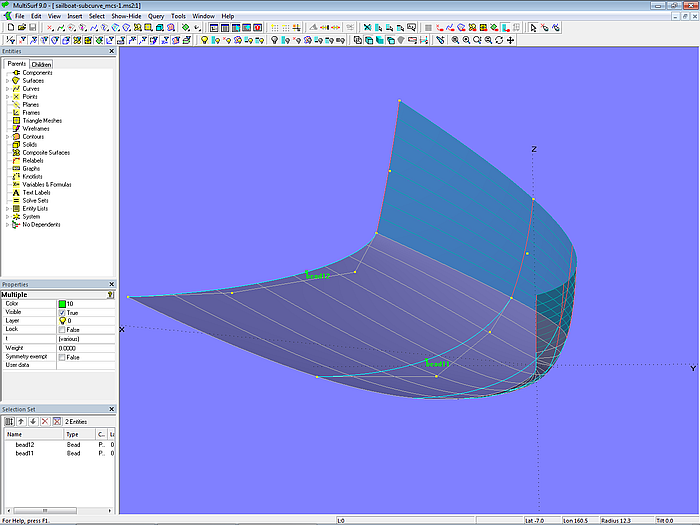Clear Selection Set with boxed X icon
Screen dimensions: 700x525
pyautogui.click(x=55, y=422)
